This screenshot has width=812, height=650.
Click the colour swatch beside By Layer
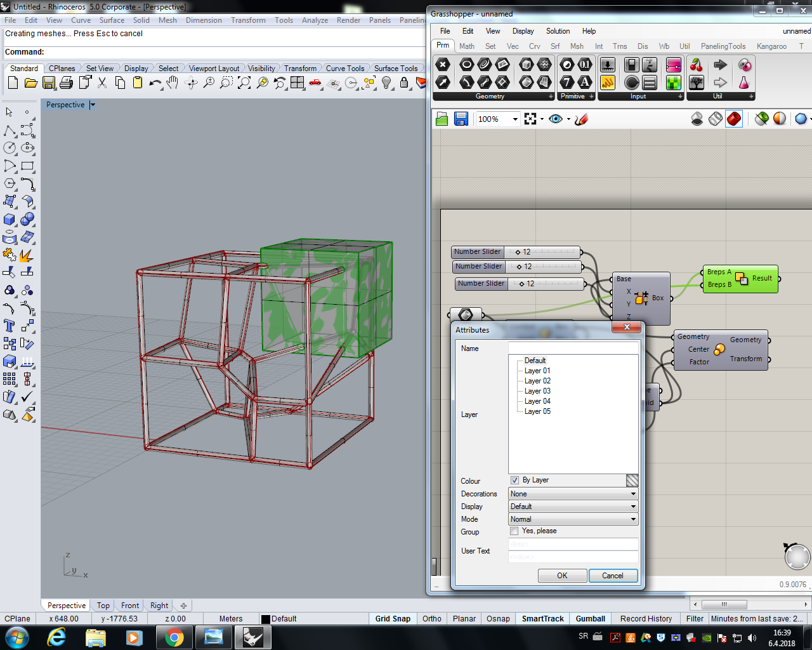[x=632, y=481]
